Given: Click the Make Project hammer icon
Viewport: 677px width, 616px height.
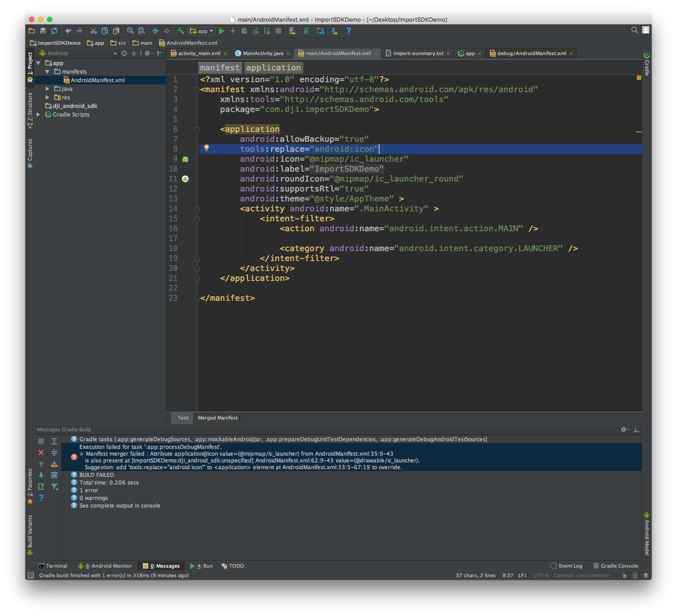Looking at the screenshot, I should coord(180,31).
